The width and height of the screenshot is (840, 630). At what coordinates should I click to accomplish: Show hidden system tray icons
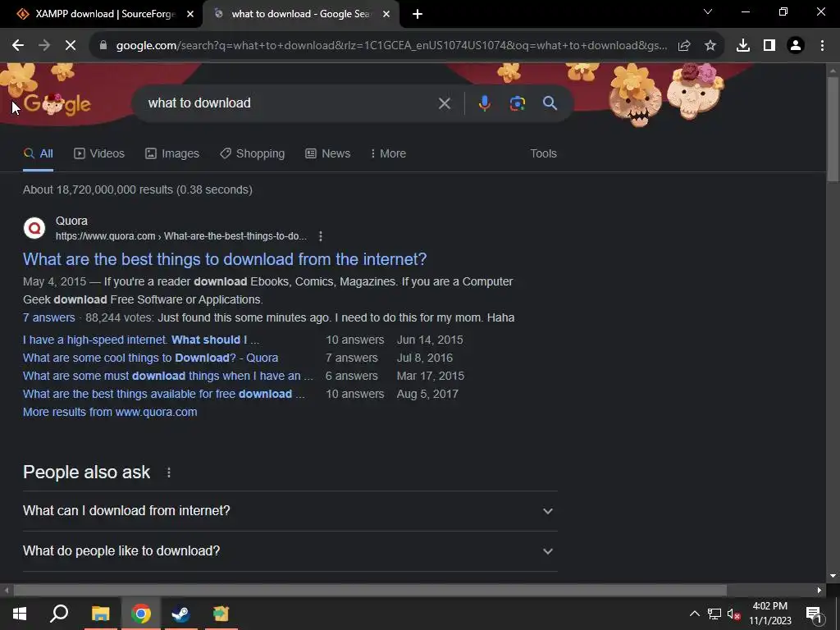694,614
